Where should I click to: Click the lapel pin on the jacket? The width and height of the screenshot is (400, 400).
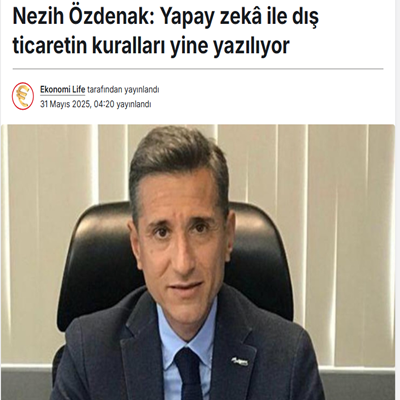coord(240,361)
